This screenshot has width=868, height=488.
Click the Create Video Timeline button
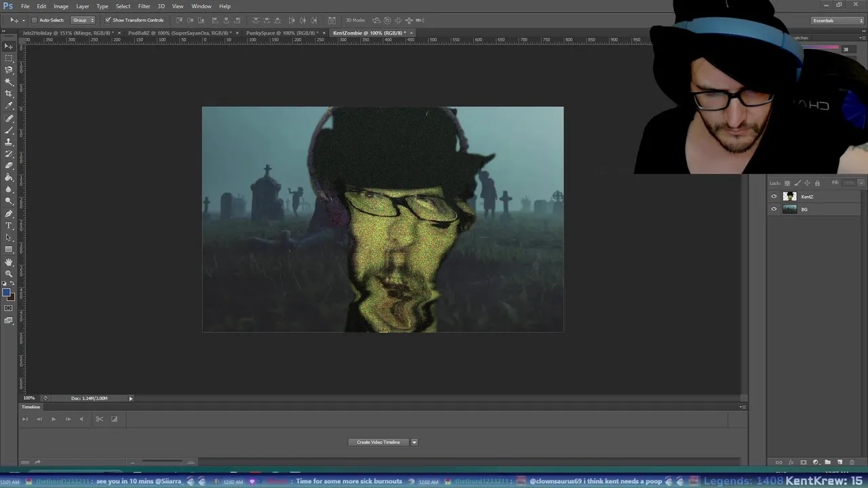tap(378, 443)
